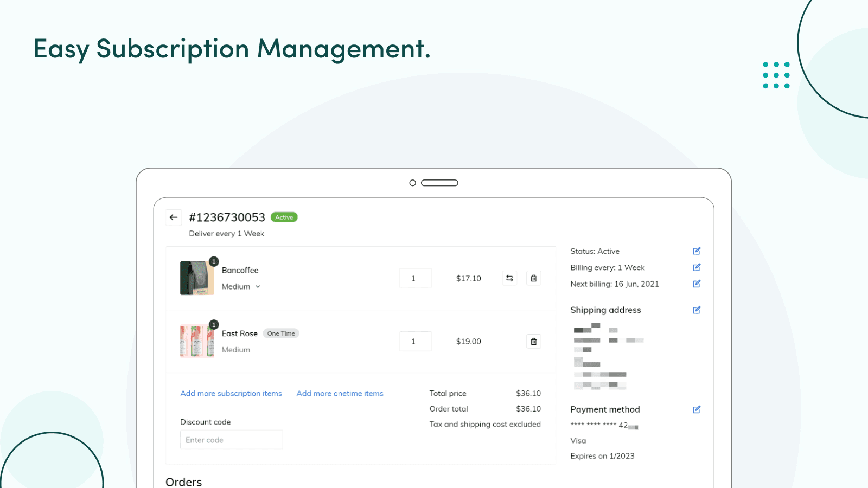Click Add more onetime items
868x488 pixels.
click(340, 393)
